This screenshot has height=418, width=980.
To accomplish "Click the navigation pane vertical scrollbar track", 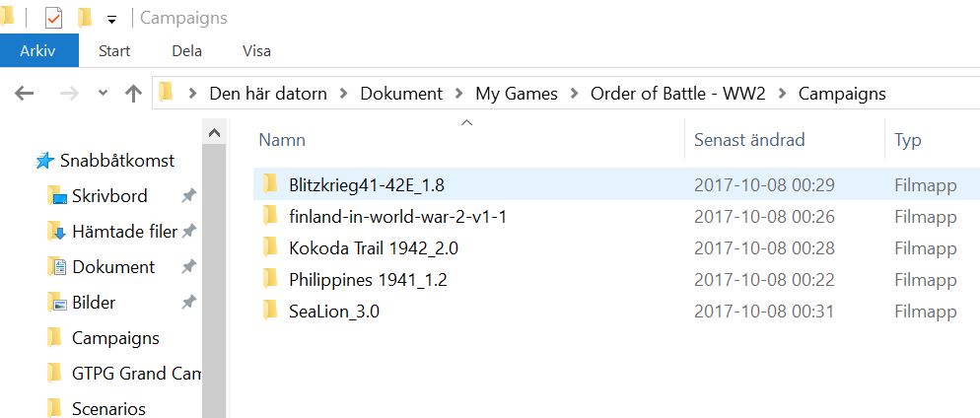I will click(x=214, y=281).
